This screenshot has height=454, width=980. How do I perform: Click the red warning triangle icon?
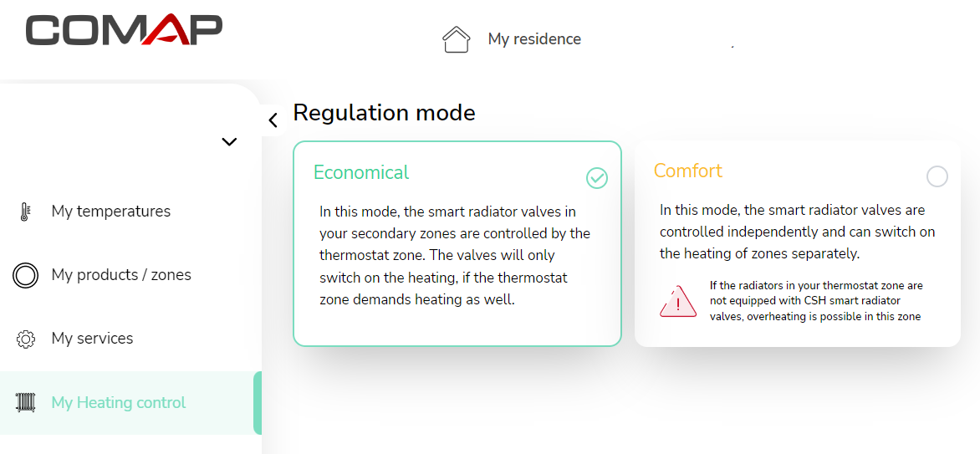[678, 302]
